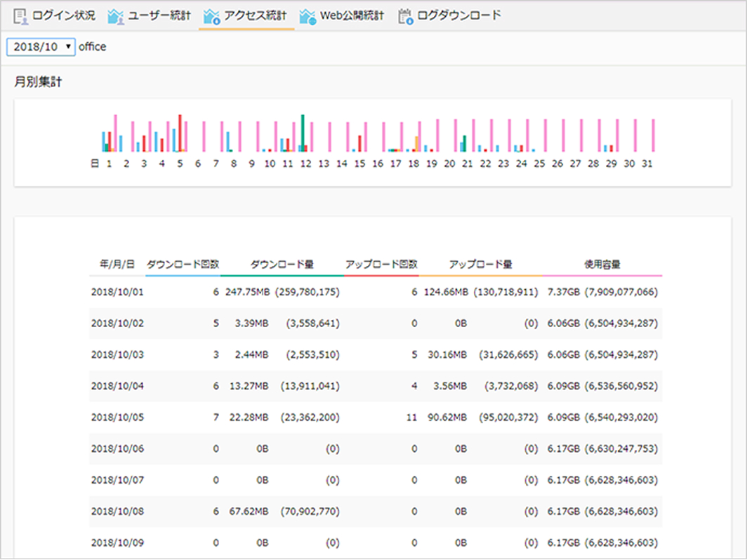Select the 2018/10/01 table row date
Viewport: 747px width, 560px height.
pyautogui.click(x=117, y=291)
